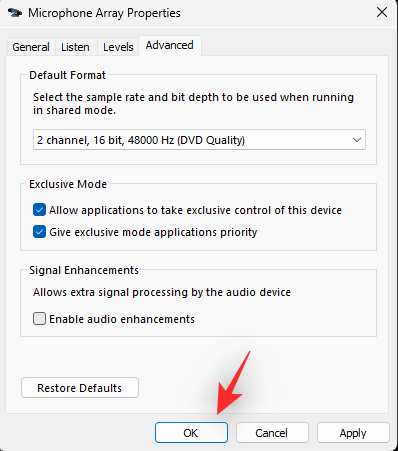The image size is (398, 451).
Task: Toggle Give exclusive mode applications priority checkbox
Action: pos(39,232)
